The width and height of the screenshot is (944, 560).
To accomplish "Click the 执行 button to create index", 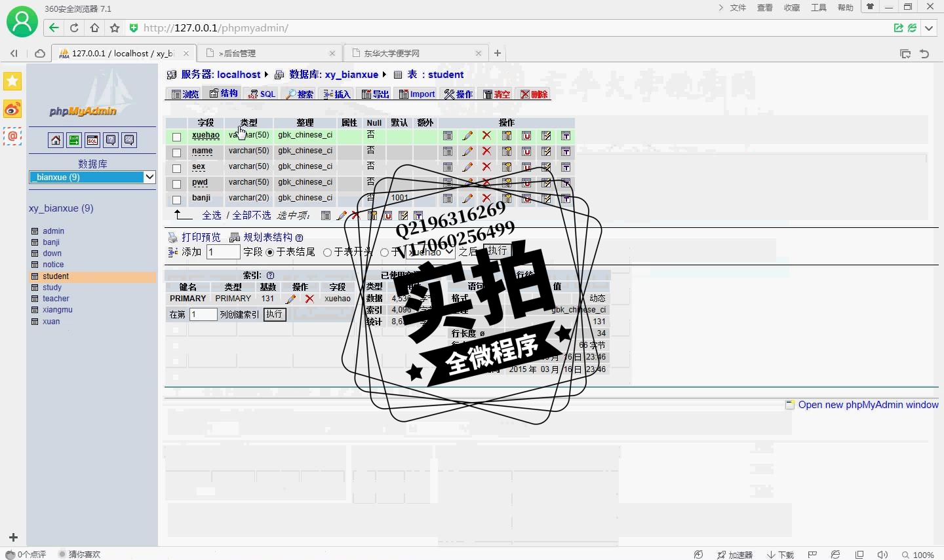I will pyautogui.click(x=275, y=314).
